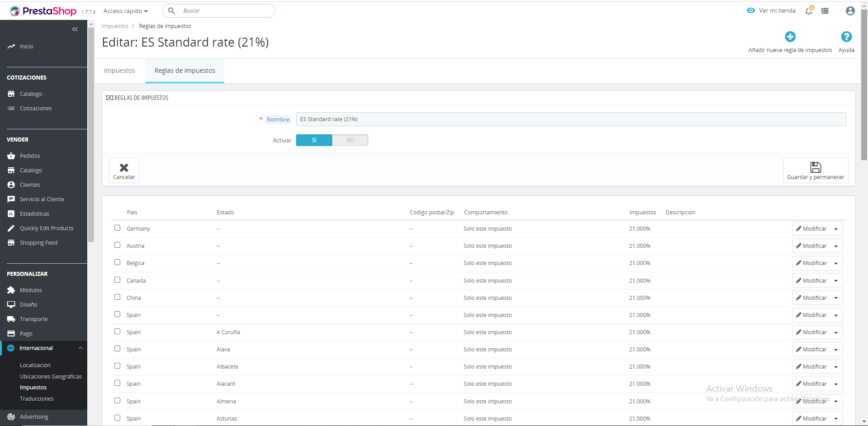Click Modificar for the Spain Asturias row
This screenshot has height=426, width=868.
pos(811,419)
